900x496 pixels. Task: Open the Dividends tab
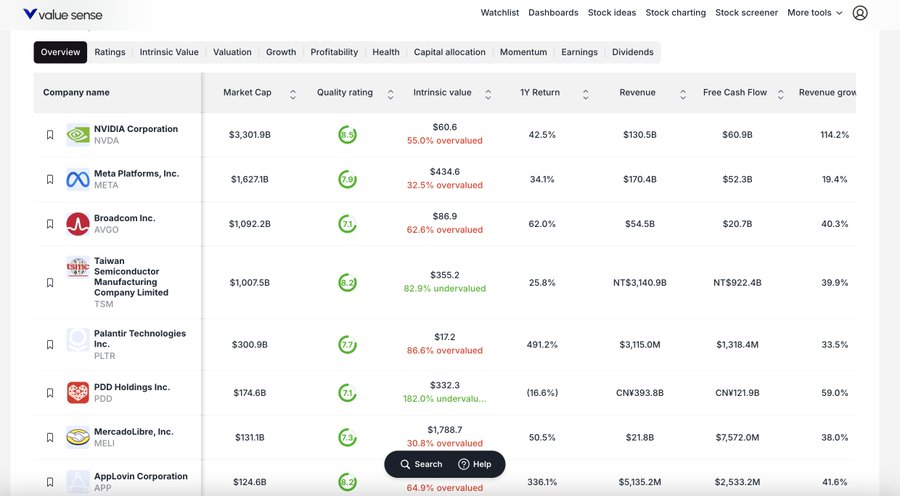633,52
